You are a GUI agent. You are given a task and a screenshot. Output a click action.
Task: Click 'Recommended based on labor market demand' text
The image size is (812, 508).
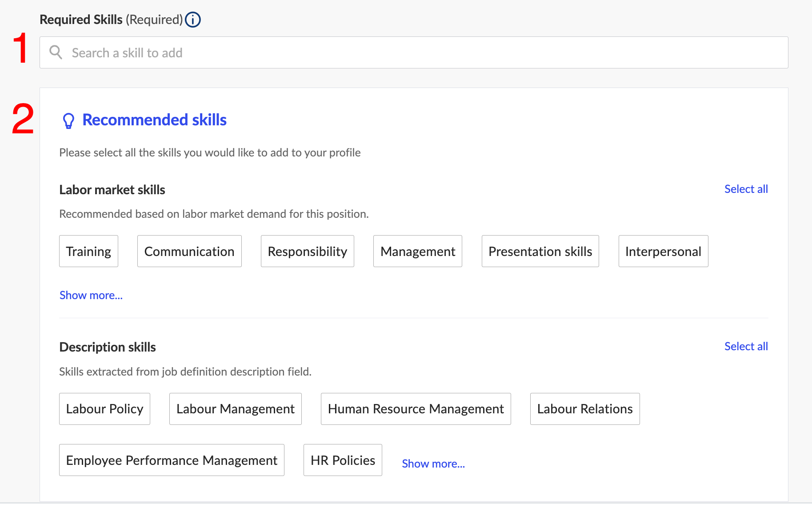(214, 214)
